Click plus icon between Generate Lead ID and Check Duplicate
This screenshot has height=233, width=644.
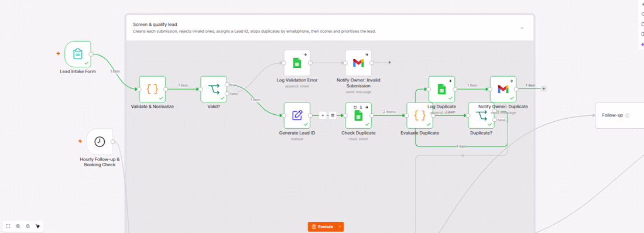point(323,116)
